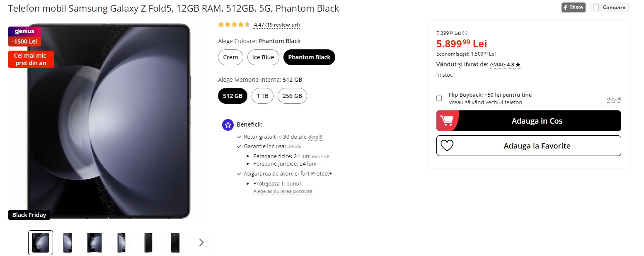644x256 pixels.
Task: Open detalii for Flip Buyback
Action: (x=614, y=98)
